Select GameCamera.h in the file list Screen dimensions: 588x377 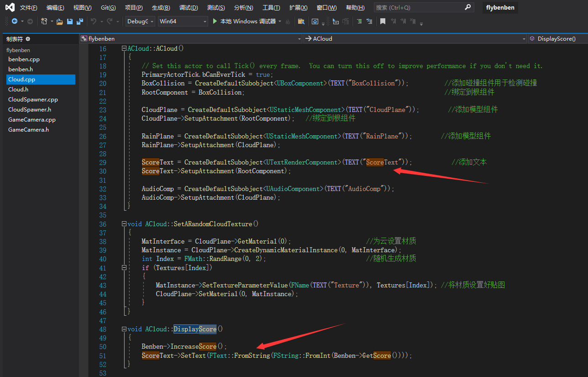[x=28, y=130]
